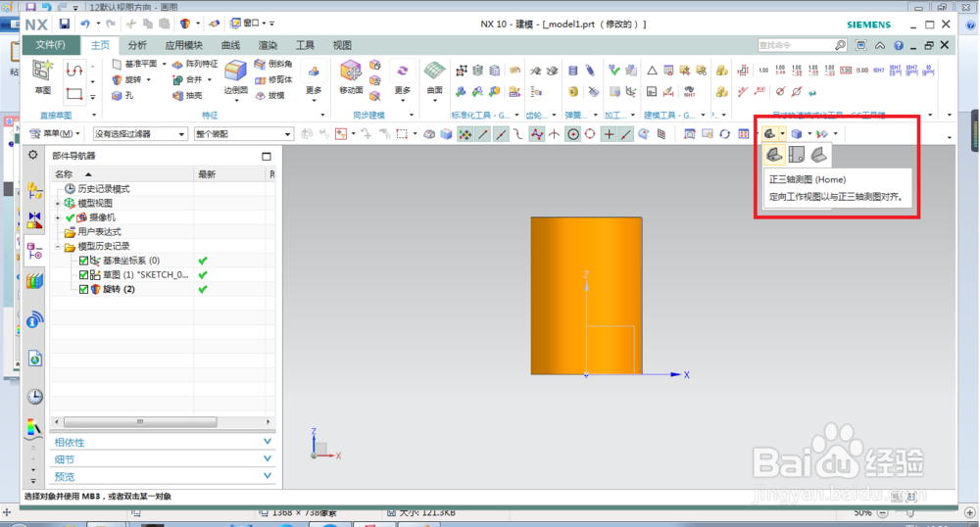Click the 名称 column header
Viewport: 980px width, 527px height.
pyautogui.click(x=122, y=174)
